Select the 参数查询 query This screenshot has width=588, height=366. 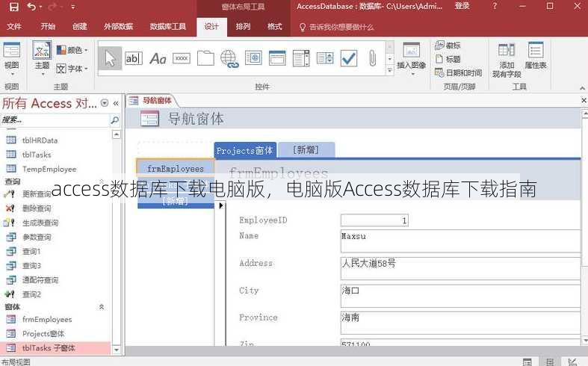point(37,237)
